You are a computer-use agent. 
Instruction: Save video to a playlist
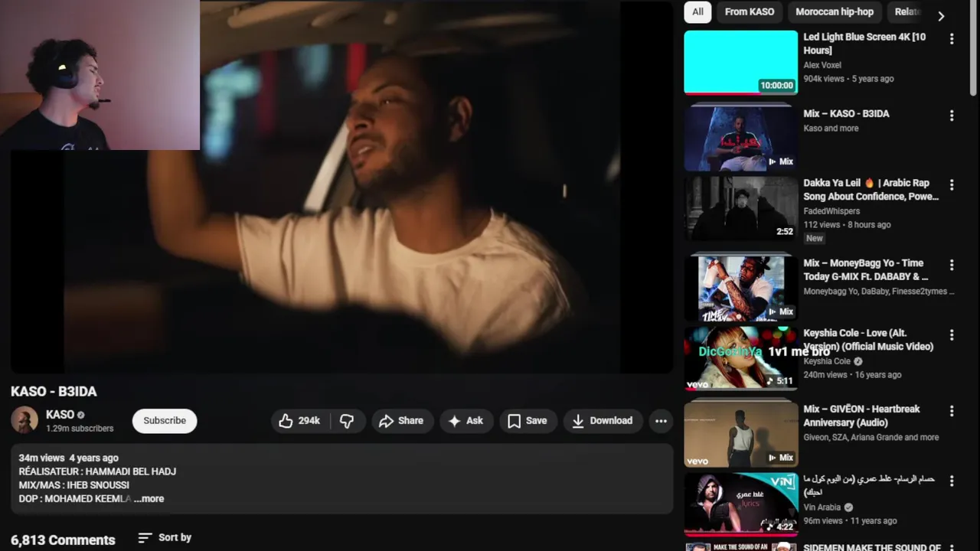[528, 421]
